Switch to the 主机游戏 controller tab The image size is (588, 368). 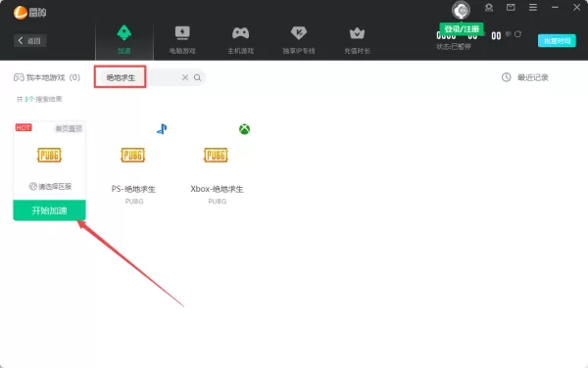click(x=240, y=40)
